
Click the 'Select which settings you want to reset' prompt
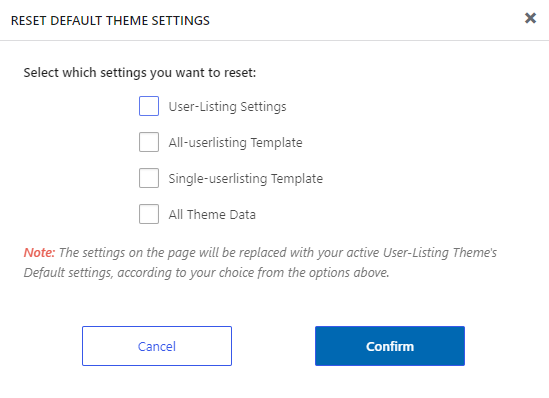[x=140, y=73]
